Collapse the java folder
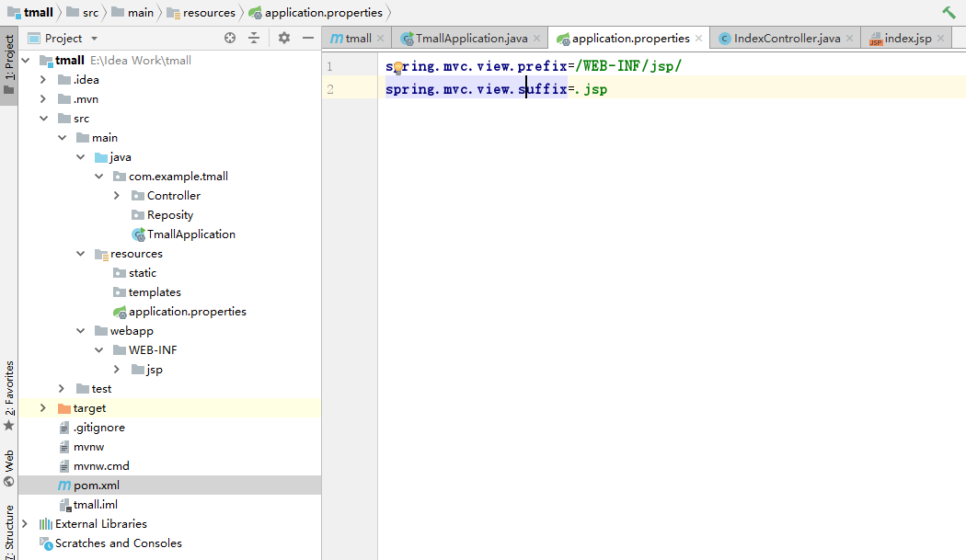The height and width of the screenshot is (560, 966). pyautogui.click(x=80, y=157)
